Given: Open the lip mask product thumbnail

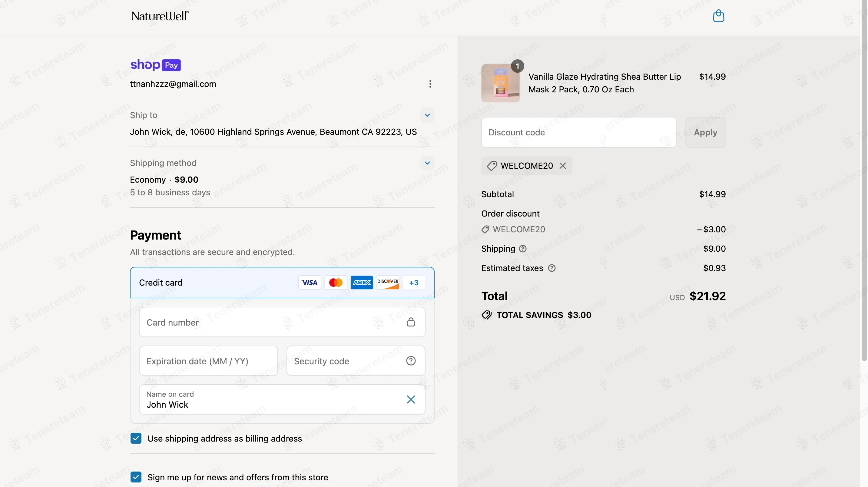Looking at the screenshot, I should point(500,83).
